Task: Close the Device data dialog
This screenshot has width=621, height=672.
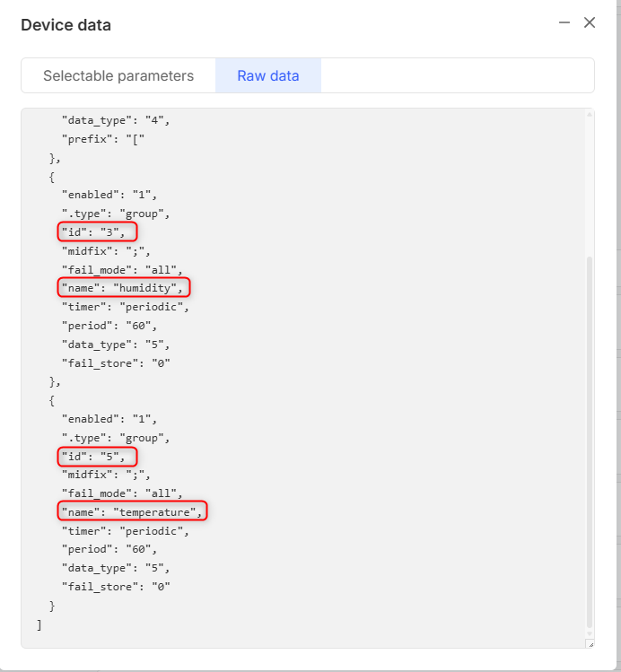Action: pos(590,23)
